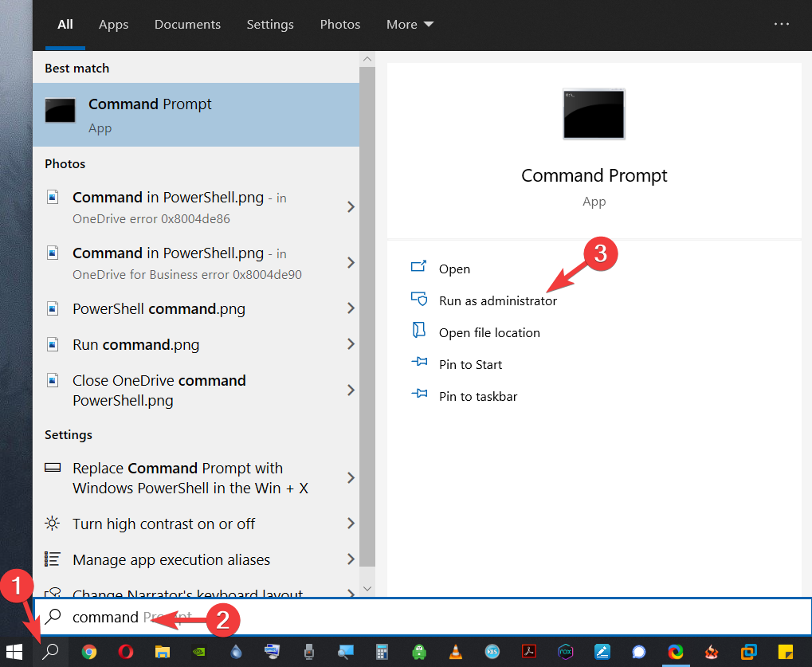
Task: Open Command in PowerShell.png from OneDrive for Business error
Action: click(x=196, y=263)
